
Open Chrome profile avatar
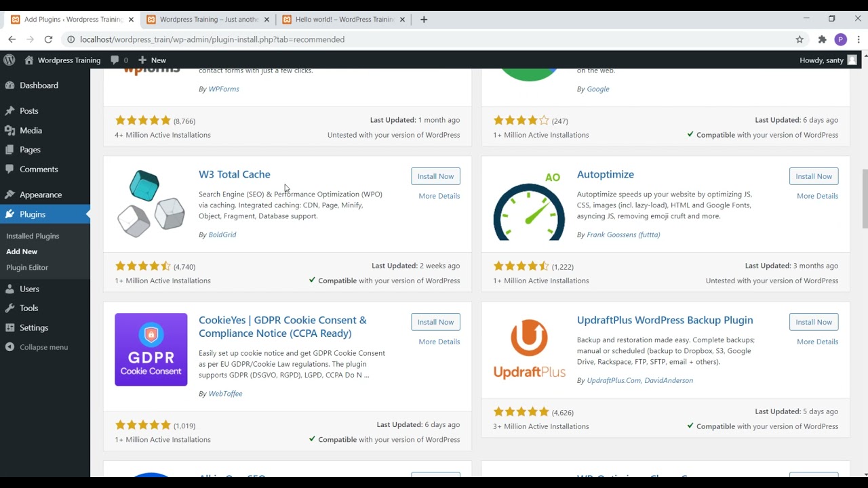pos(840,39)
